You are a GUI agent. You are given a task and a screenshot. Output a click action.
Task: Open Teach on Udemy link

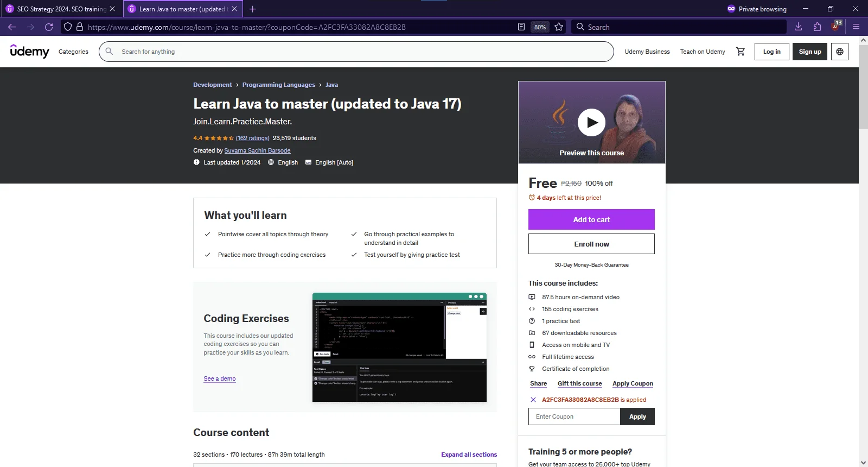click(703, 52)
